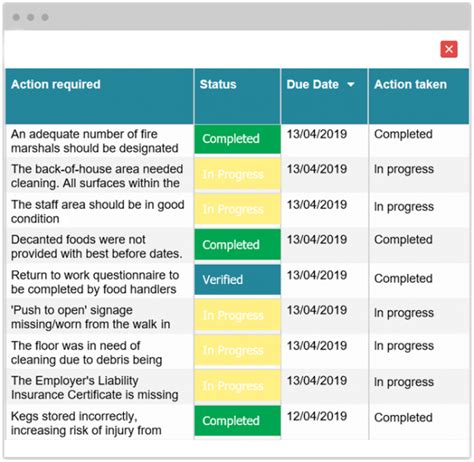
Task: Select the Return to work questionnaire row
Action: click(237, 280)
